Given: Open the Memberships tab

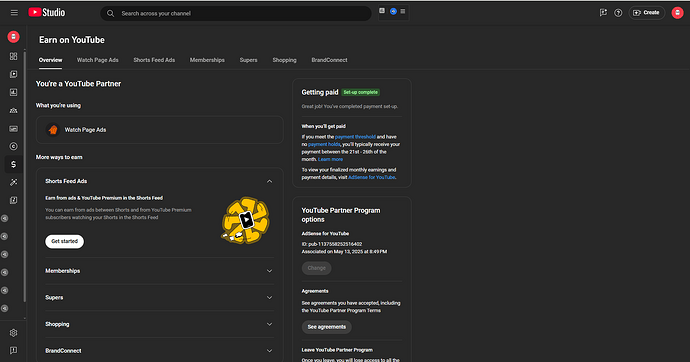Looking at the screenshot, I should point(207,60).
